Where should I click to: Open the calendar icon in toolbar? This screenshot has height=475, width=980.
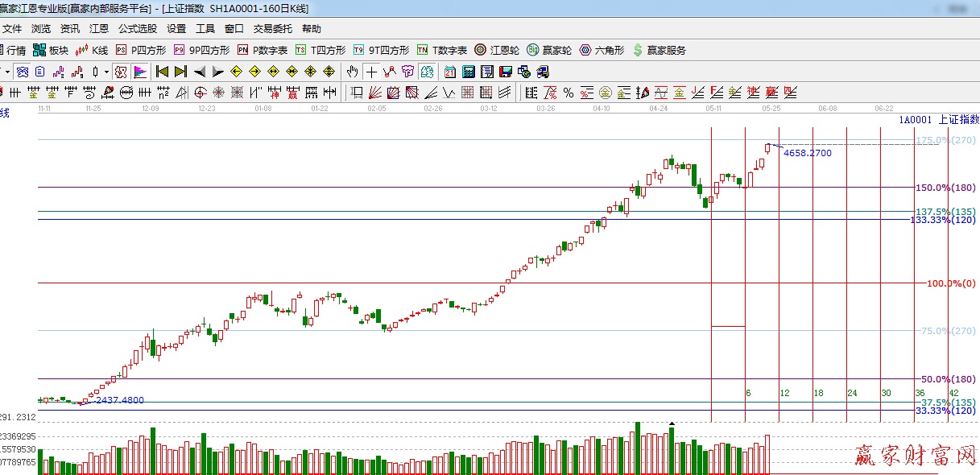pyautogui.click(x=449, y=72)
